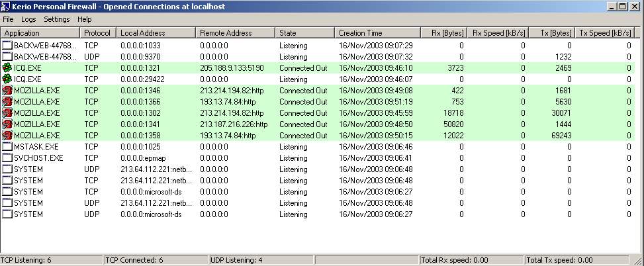Sort by the Tx Speed [kB/s] column header
The width and height of the screenshot is (644, 266).
[605, 33]
